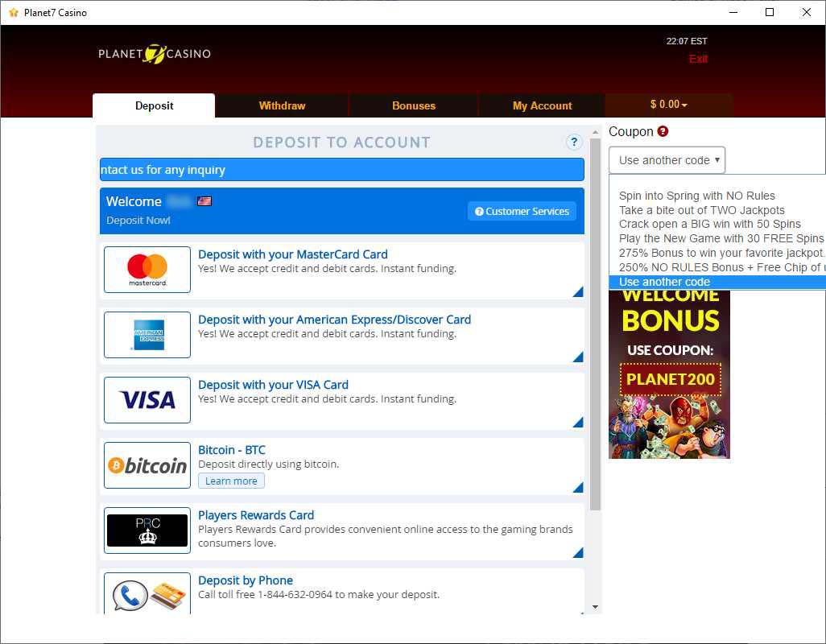Click the 'Deposit Now!' text under Welcome
The image size is (826, 644).
pyautogui.click(x=138, y=220)
